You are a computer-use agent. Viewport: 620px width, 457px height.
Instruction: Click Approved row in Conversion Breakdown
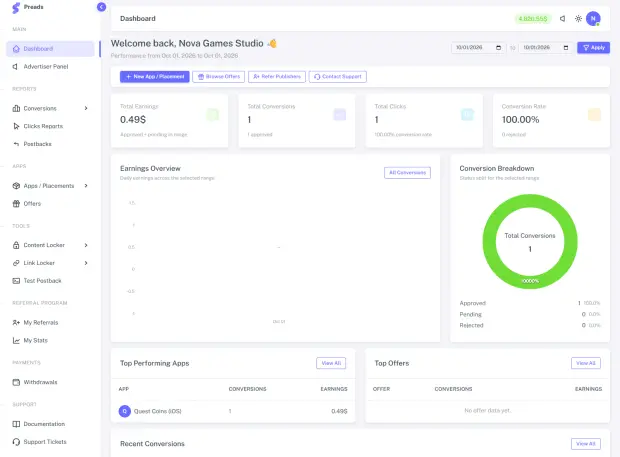coord(530,303)
